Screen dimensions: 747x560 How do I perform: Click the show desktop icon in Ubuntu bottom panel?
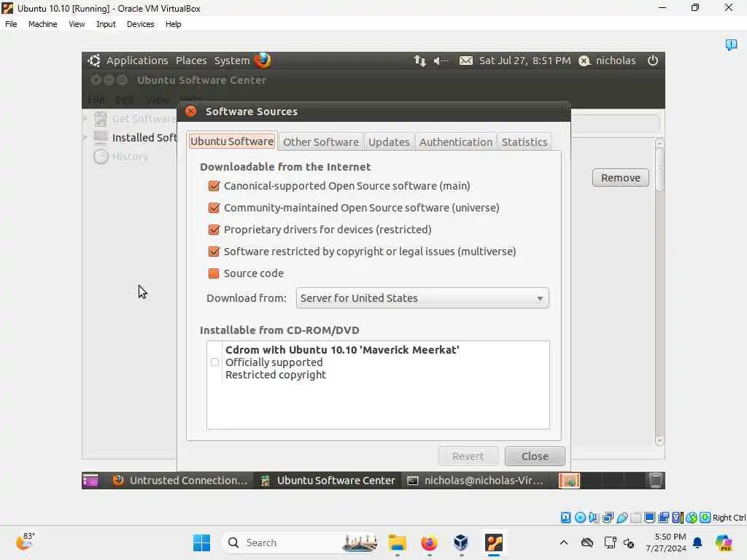click(90, 481)
